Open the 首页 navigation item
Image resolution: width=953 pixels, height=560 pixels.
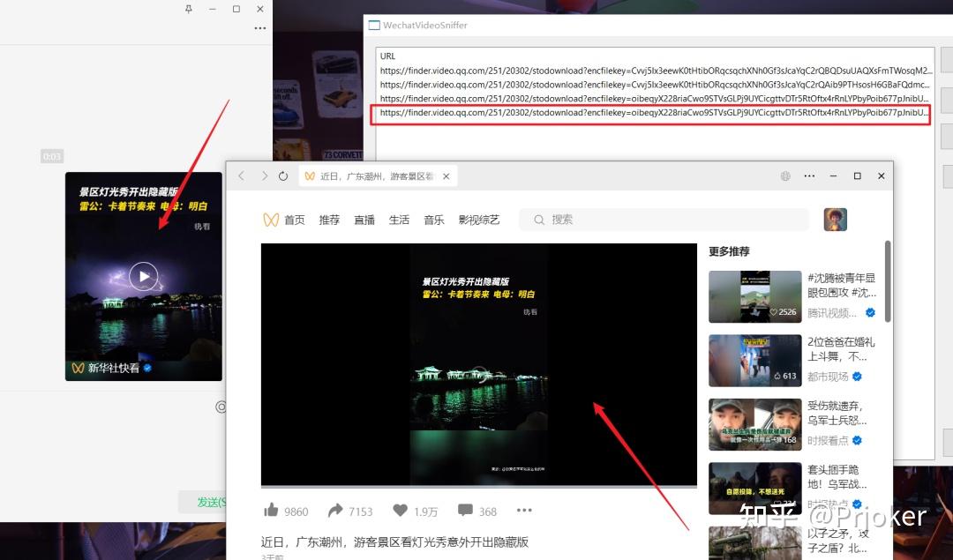coord(295,220)
